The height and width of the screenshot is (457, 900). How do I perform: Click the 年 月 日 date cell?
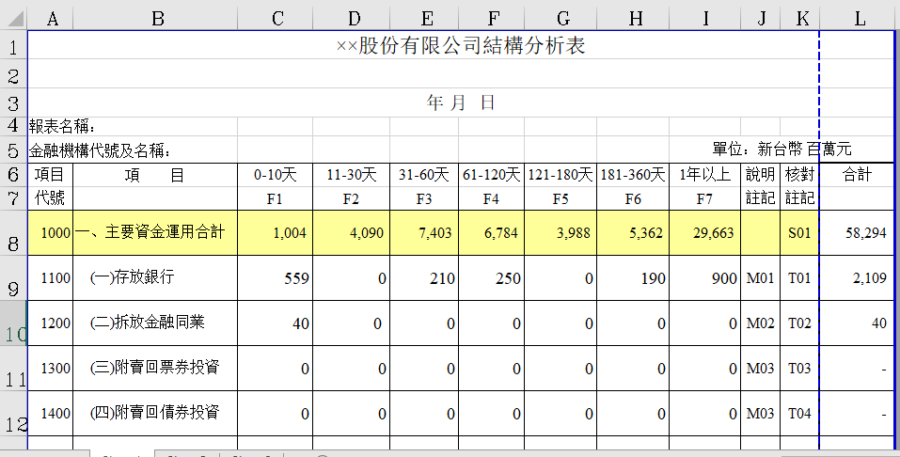460,103
